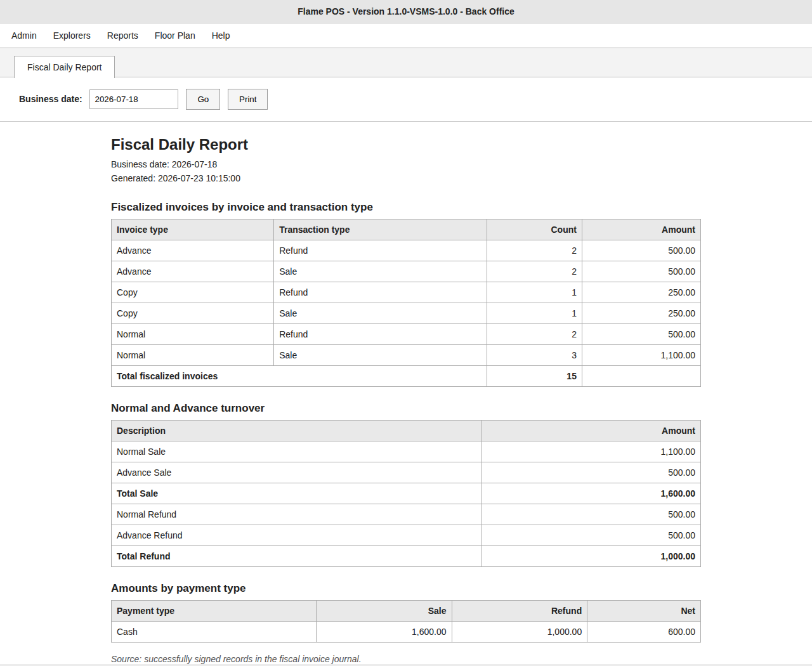Click the Amounts by payment type heading
The image size is (812, 666).
pyautogui.click(x=178, y=588)
